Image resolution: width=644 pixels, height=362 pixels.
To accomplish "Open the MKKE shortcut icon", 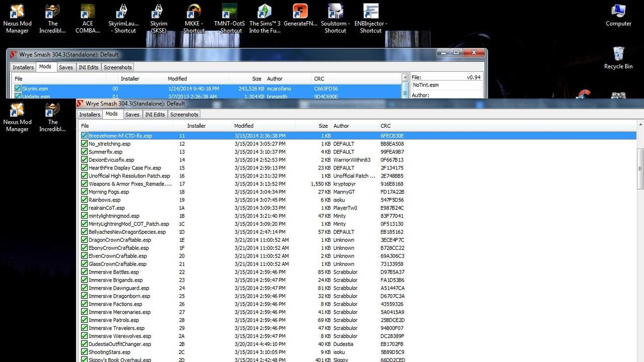I will pos(194,19).
